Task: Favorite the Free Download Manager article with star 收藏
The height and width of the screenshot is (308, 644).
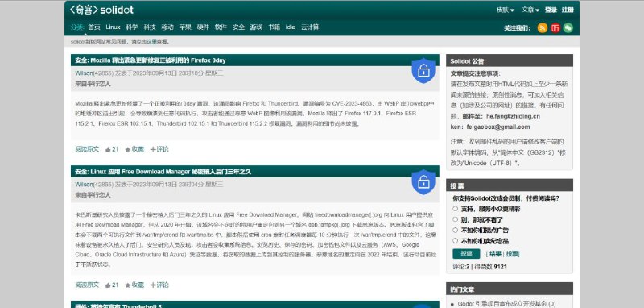Action: coord(134,285)
